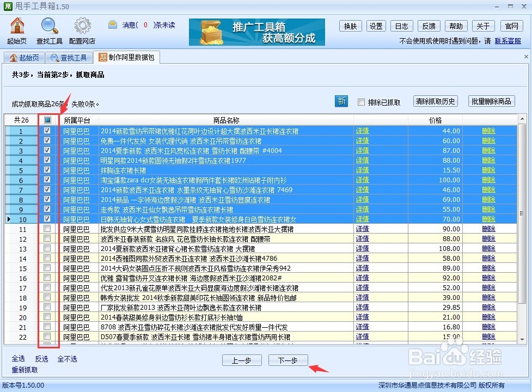Enable the 排除已抓取 checkbox
Screen dimensions: 532x392
coord(361,102)
